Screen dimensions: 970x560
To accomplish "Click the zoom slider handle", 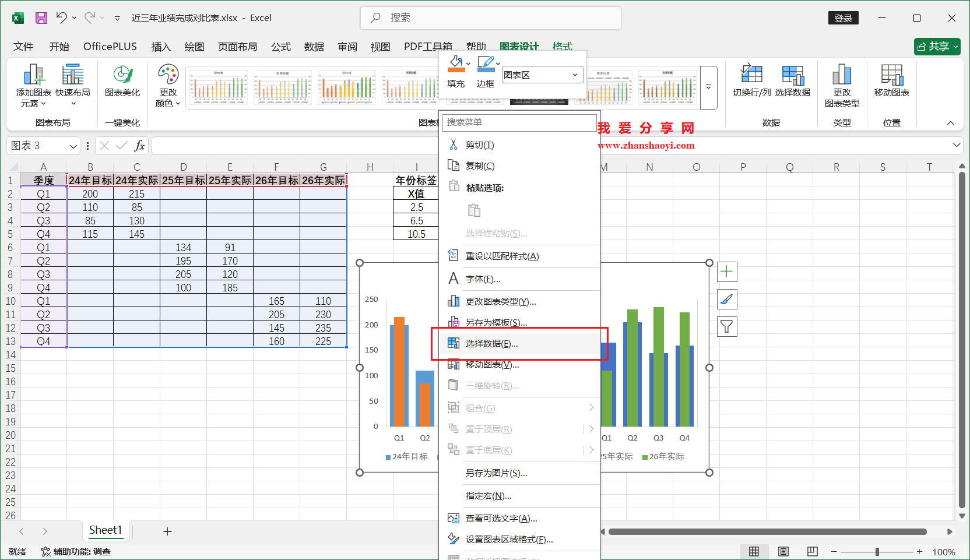I will (x=877, y=551).
